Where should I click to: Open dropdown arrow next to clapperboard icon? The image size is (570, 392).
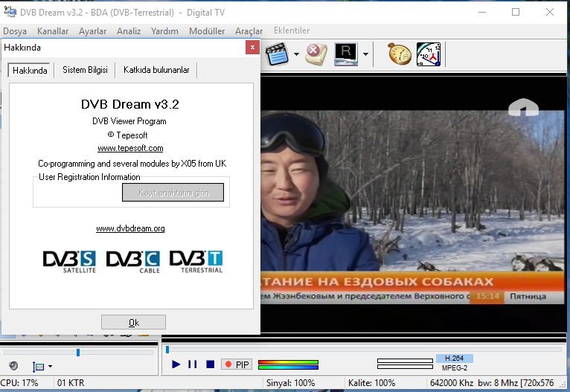pos(296,54)
